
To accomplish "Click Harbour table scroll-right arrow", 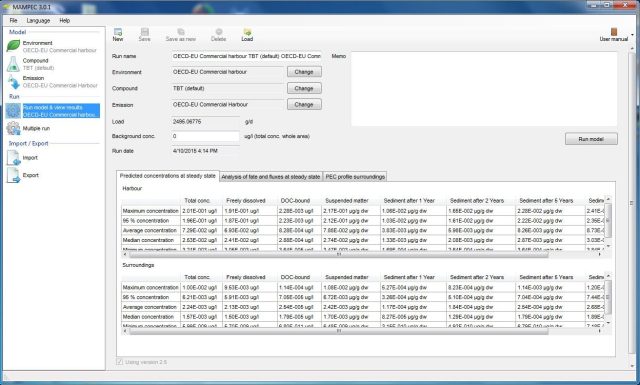I will [600, 254].
